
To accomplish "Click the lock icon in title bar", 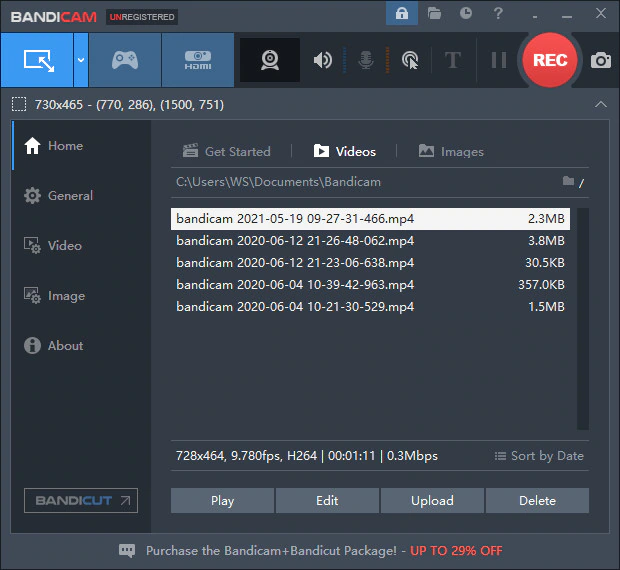I will tap(402, 14).
